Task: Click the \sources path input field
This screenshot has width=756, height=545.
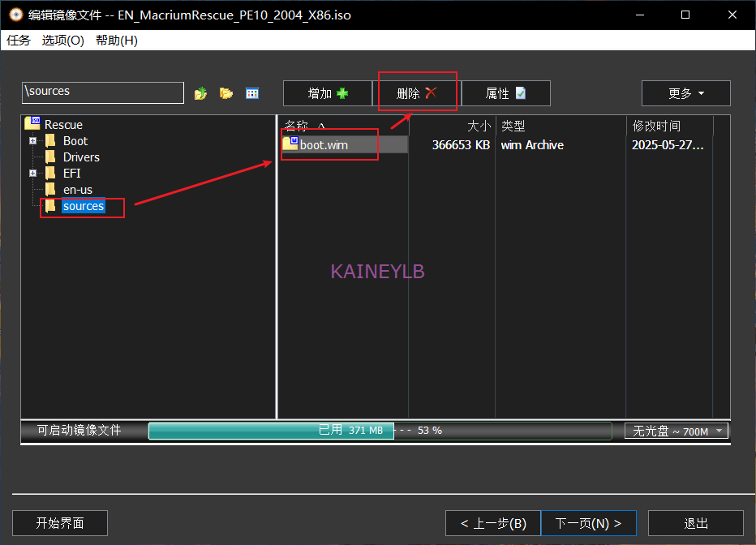Action: 103,92
